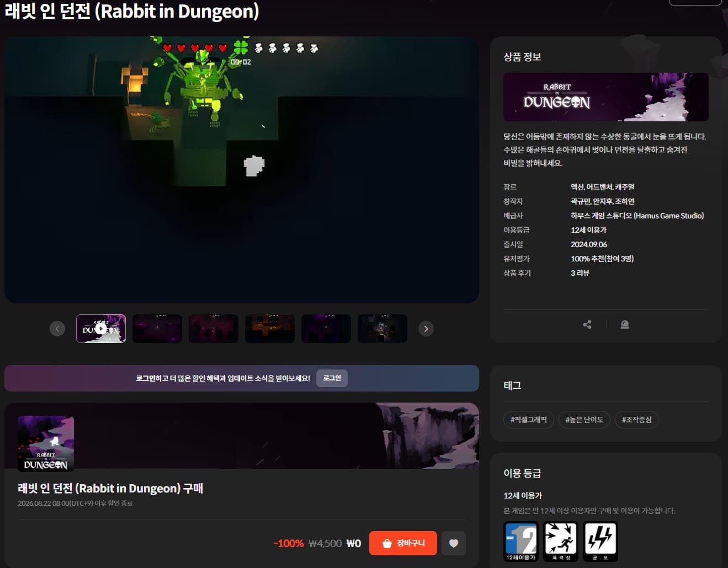Click the genre value "액션, 어드벤처, 캐주얼"
The height and width of the screenshot is (568, 728).
603,187
